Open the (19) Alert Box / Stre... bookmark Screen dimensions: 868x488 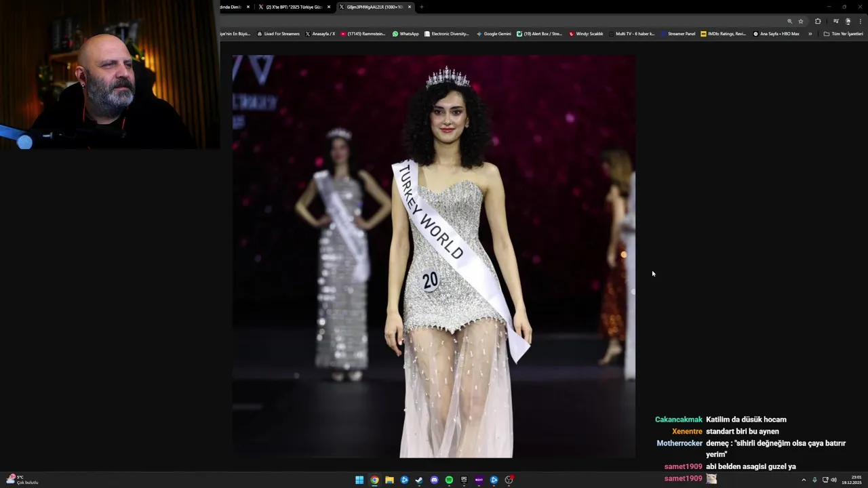(x=539, y=33)
